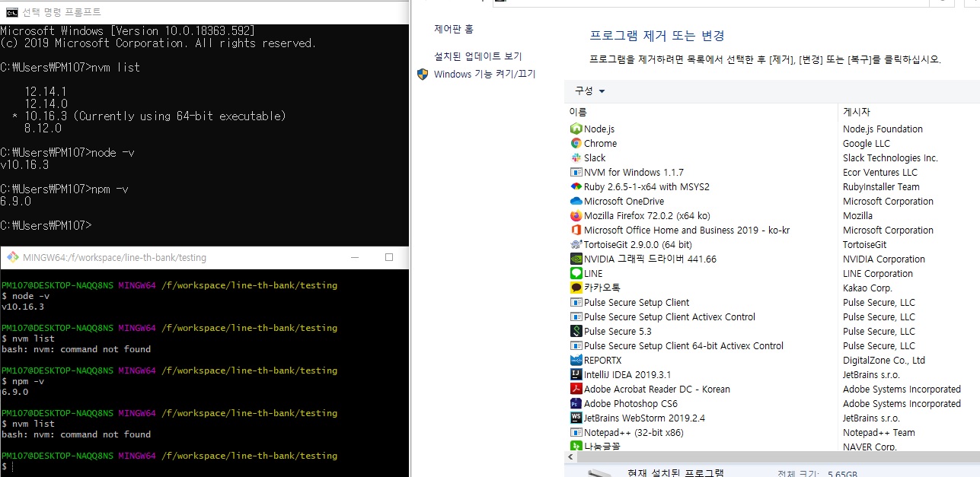980x477 pixels.
Task: Sort programs by 이름 column header
Action: [x=578, y=112]
